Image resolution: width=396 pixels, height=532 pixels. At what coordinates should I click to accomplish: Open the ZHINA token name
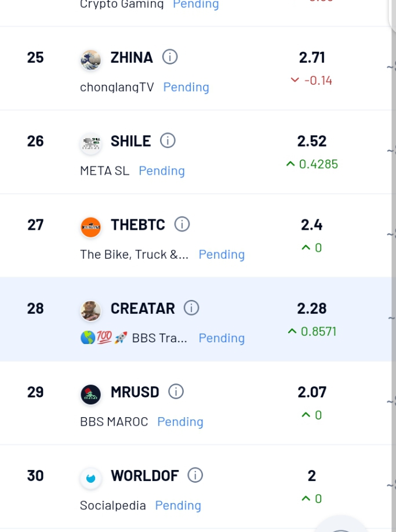click(x=132, y=57)
